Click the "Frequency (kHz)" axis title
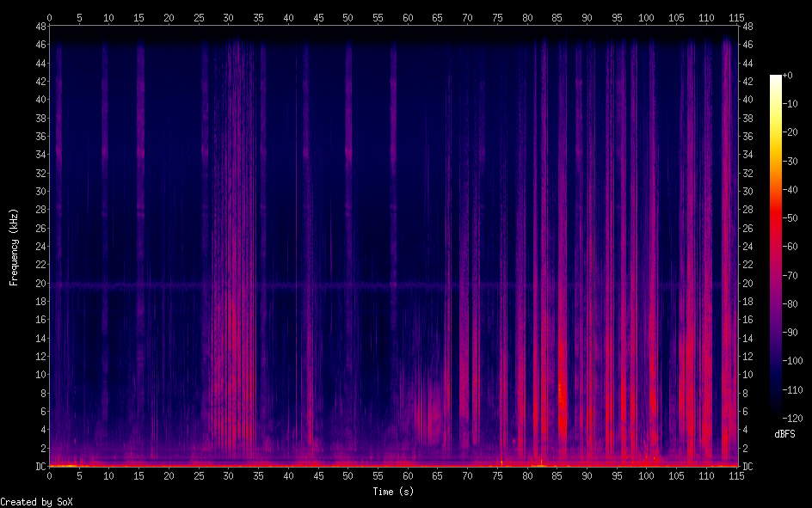This screenshot has height=508, width=812. (x=14, y=247)
